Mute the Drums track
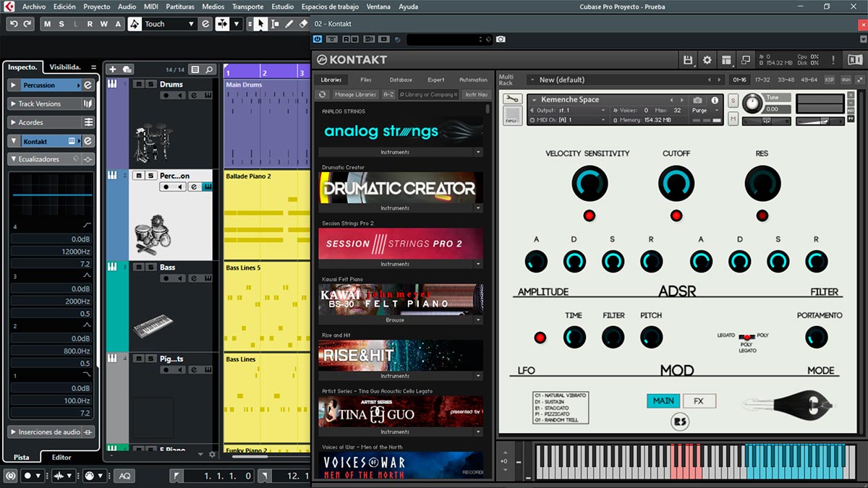 (x=139, y=84)
